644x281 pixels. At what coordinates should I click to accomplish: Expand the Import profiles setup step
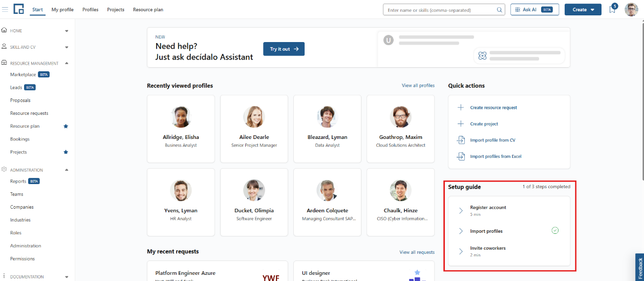461,231
